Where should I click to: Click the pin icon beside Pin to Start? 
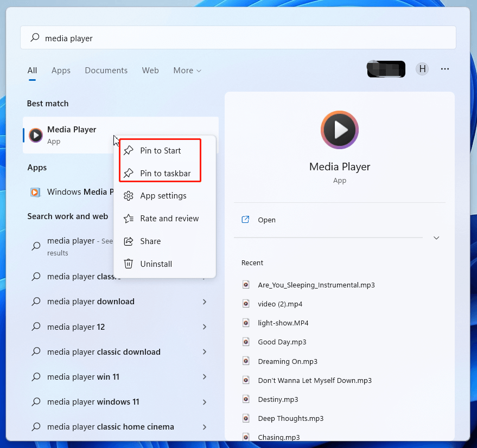coord(129,150)
